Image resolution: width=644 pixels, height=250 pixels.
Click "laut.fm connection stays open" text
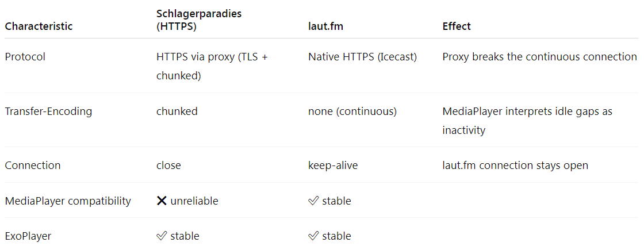tap(515, 166)
